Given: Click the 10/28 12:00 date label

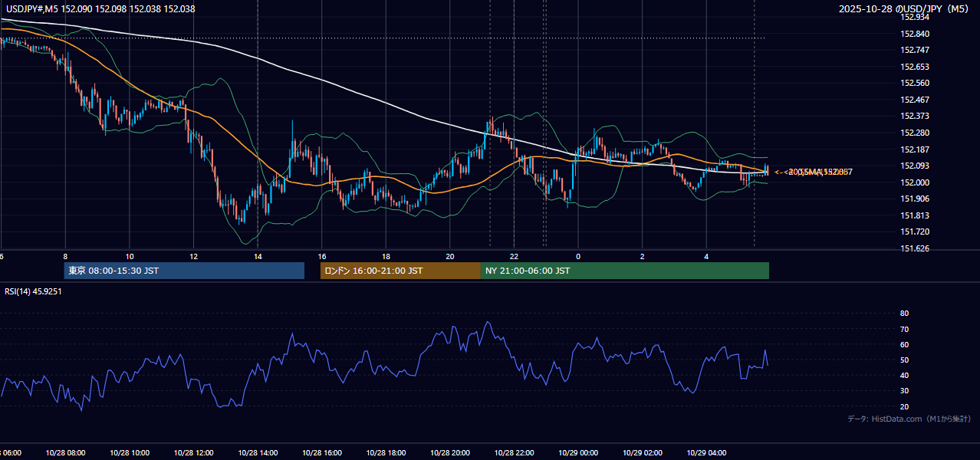Looking at the screenshot, I should [x=194, y=452].
